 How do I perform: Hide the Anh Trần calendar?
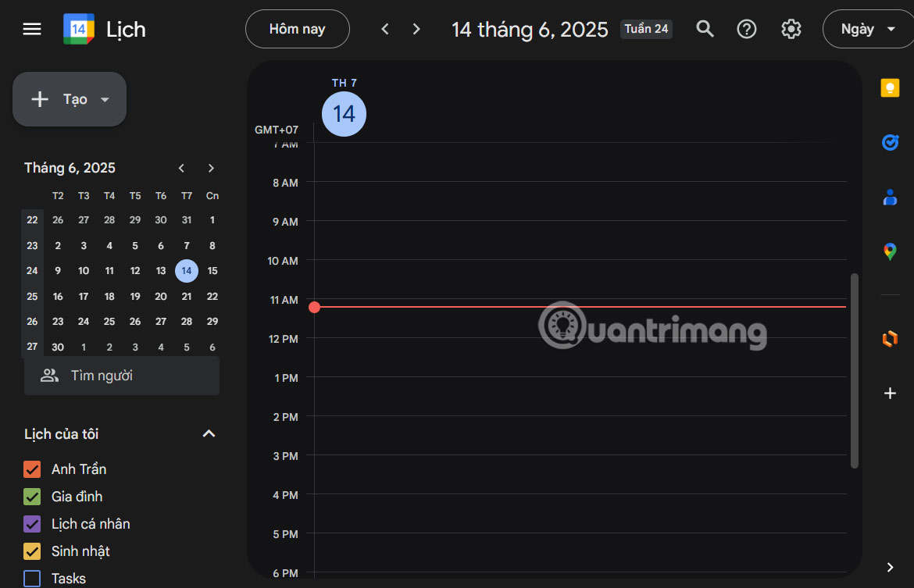(x=32, y=469)
